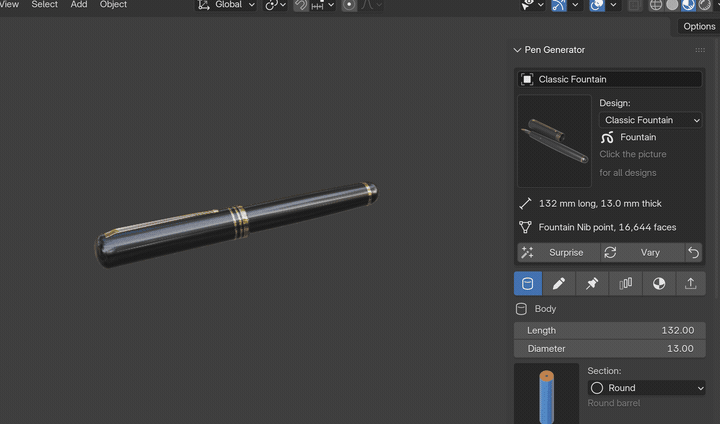Click the round barrel section preview
Viewport: 720px width, 424px height.
pos(546,394)
